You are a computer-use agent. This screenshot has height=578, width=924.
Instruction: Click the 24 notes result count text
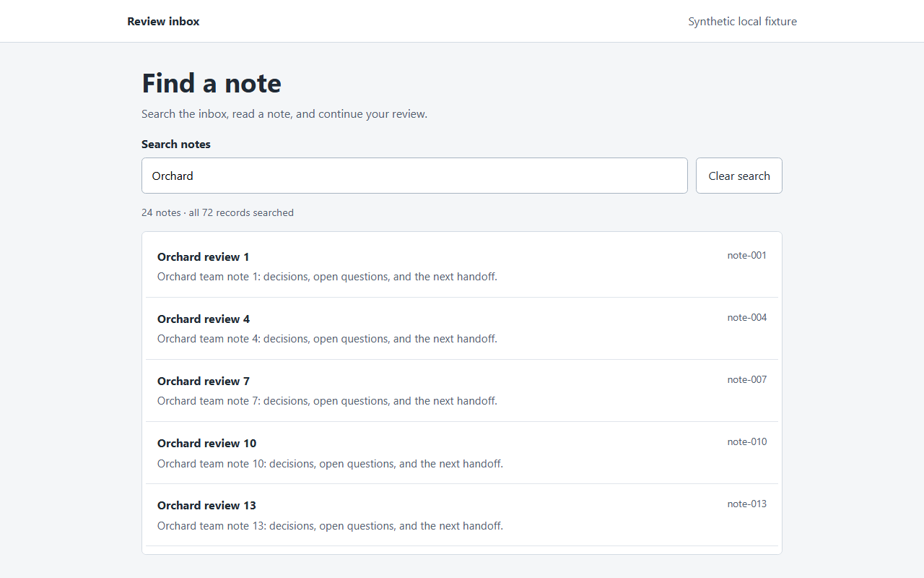pyautogui.click(x=217, y=212)
